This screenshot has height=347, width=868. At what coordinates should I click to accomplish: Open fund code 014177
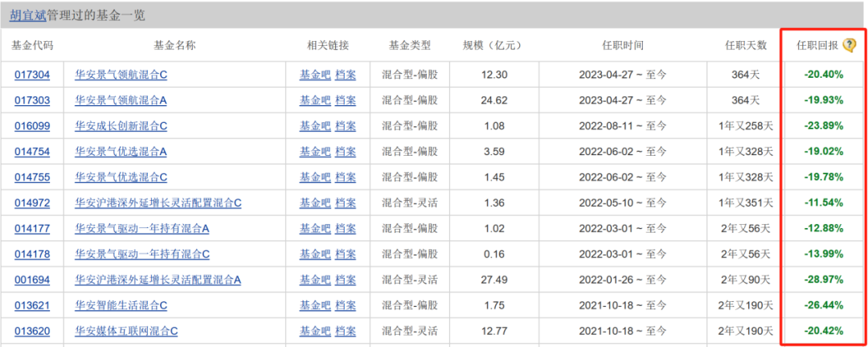[x=32, y=229]
